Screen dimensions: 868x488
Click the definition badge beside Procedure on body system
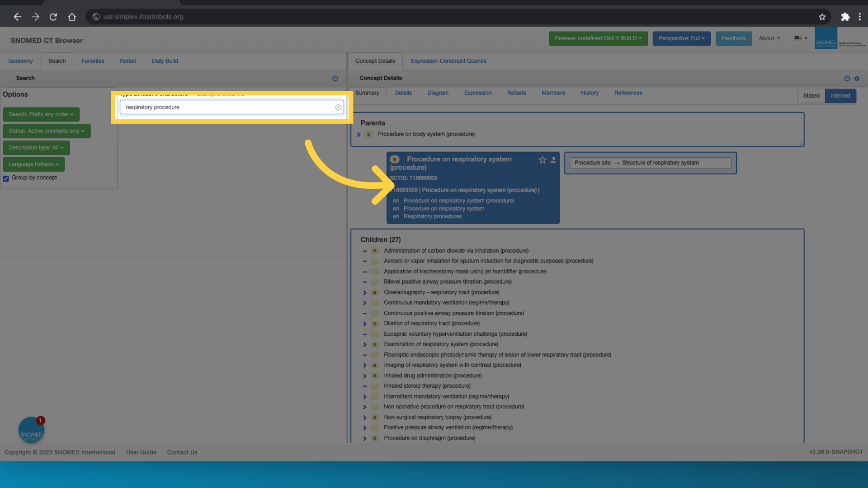369,134
